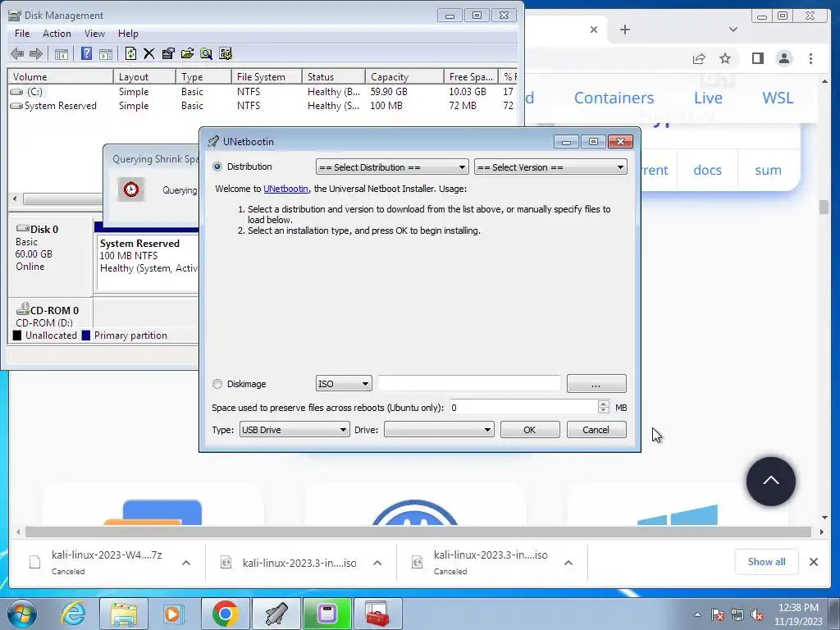
Task: Open the blue Help icon in Disk Management toolbar
Action: coord(86,53)
